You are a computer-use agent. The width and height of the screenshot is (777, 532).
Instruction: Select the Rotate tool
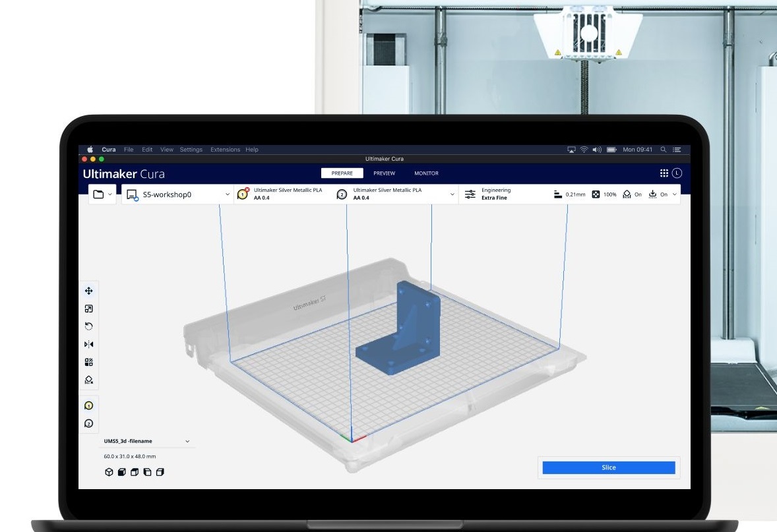(88, 326)
